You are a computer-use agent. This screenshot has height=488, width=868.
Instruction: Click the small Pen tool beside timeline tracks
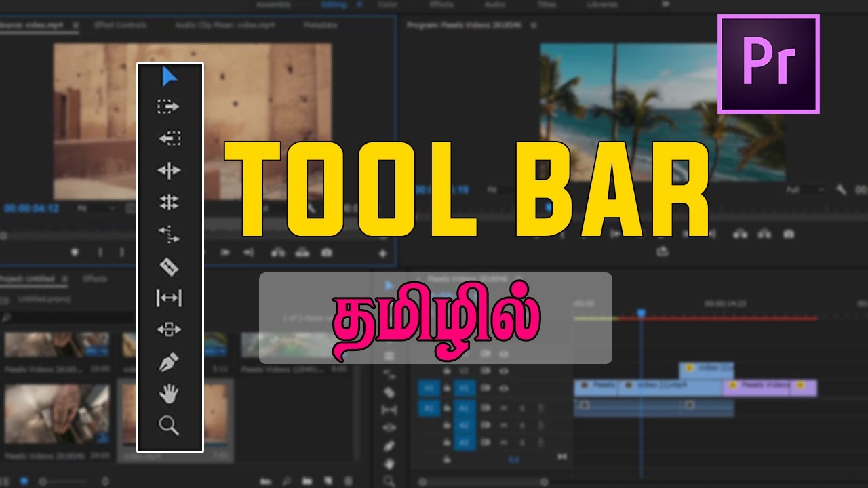coord(389,446)
